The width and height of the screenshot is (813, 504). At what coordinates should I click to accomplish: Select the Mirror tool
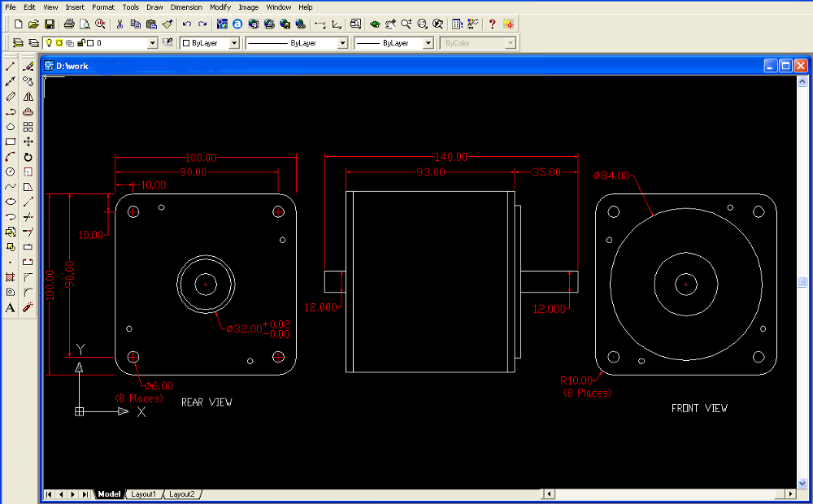pos(28,97)
